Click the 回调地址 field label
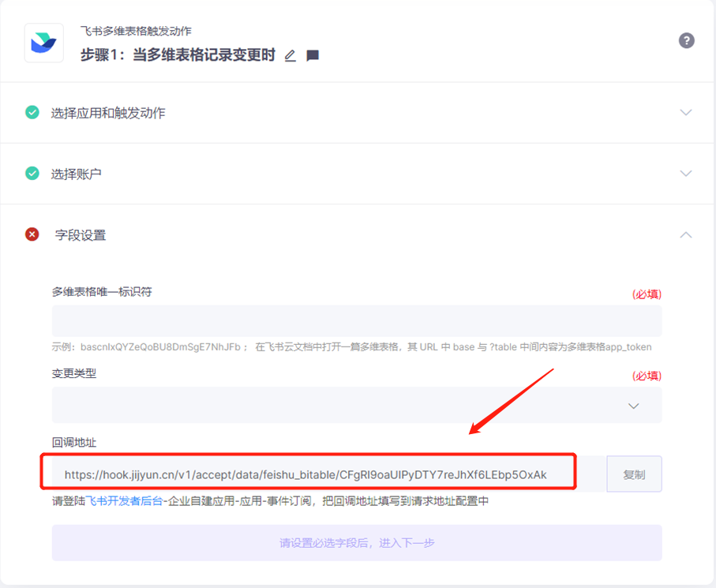Image resolution: width=716 pixels, height=588 pixels. click(74, 442)
